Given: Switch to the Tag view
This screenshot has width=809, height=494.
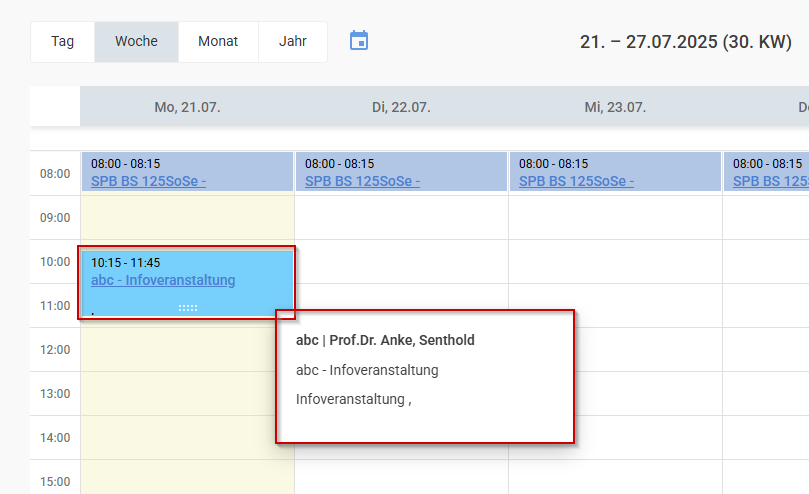Looking at the screenshot, I should click(x=62, y=41).
